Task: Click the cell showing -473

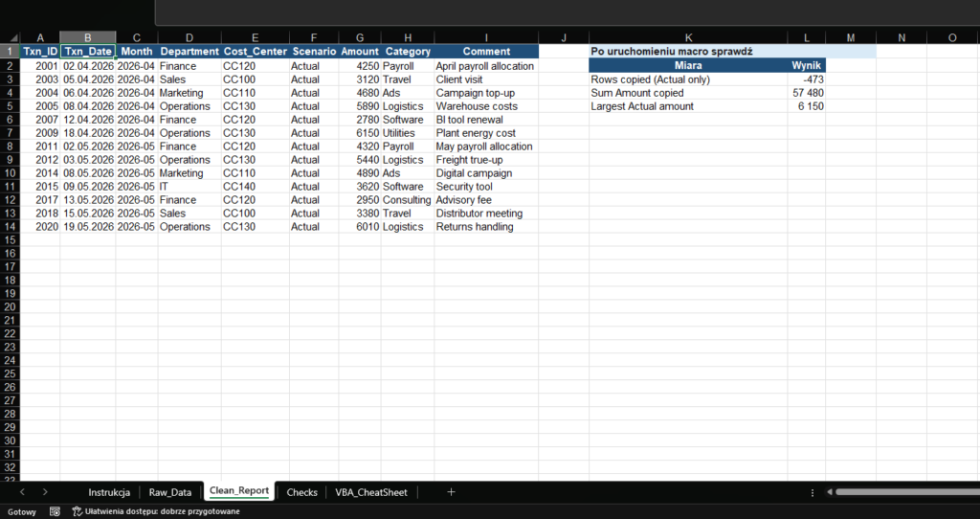Action: coord(806,79)
